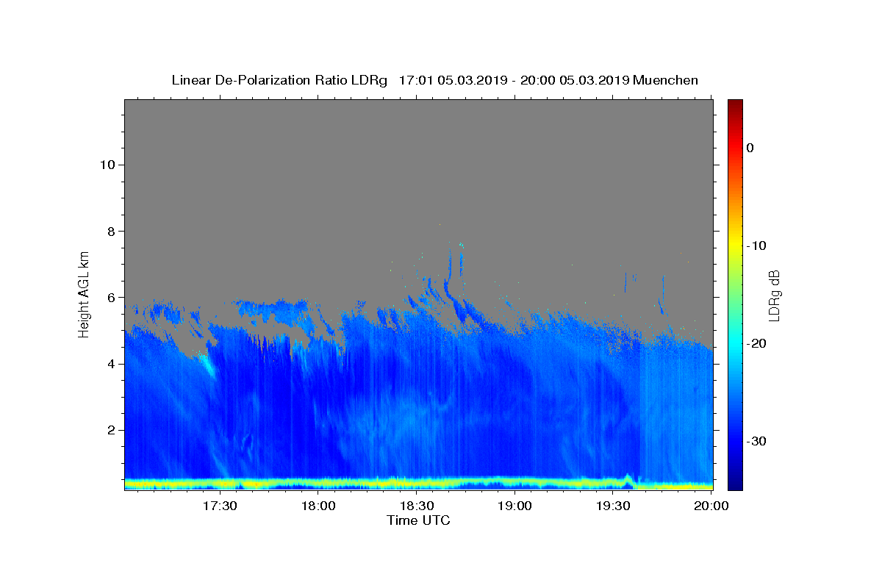Screen dimensions: 882x588
Task: Click the colorbar value 0
Action: point(750,148)
